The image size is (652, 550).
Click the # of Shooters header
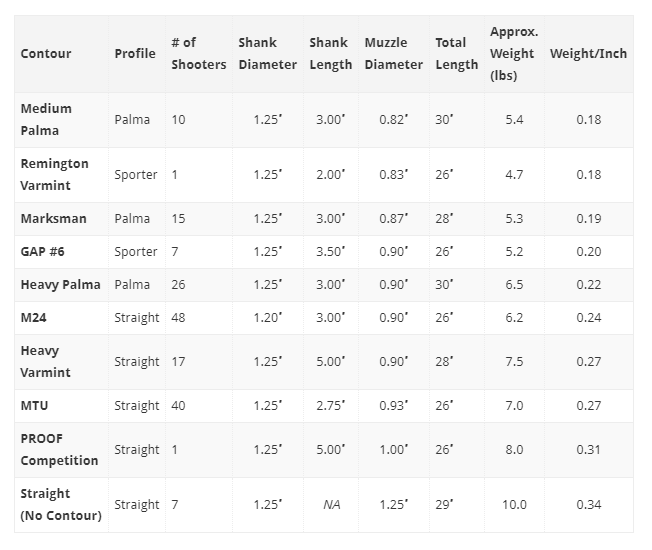tap(199, 54)
